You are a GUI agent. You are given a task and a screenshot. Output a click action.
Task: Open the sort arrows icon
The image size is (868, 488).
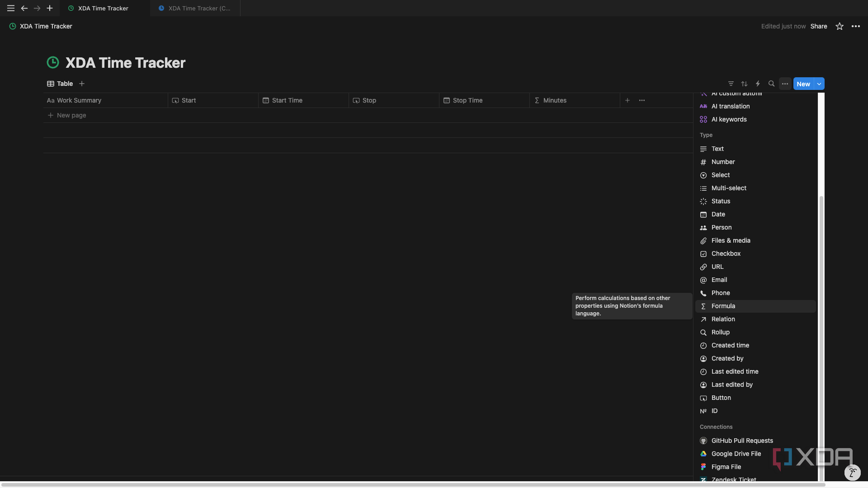pyautogui.click(x=745, y=84)
